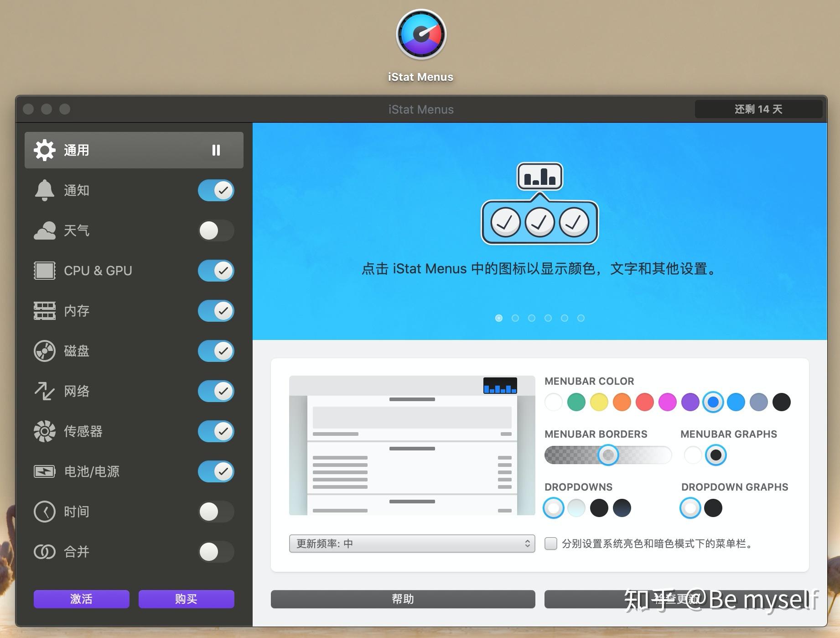Choose green menubar color swatch
Image resolution: width=840 pixels, height=638 pixels.
click(x=576, y=402)
